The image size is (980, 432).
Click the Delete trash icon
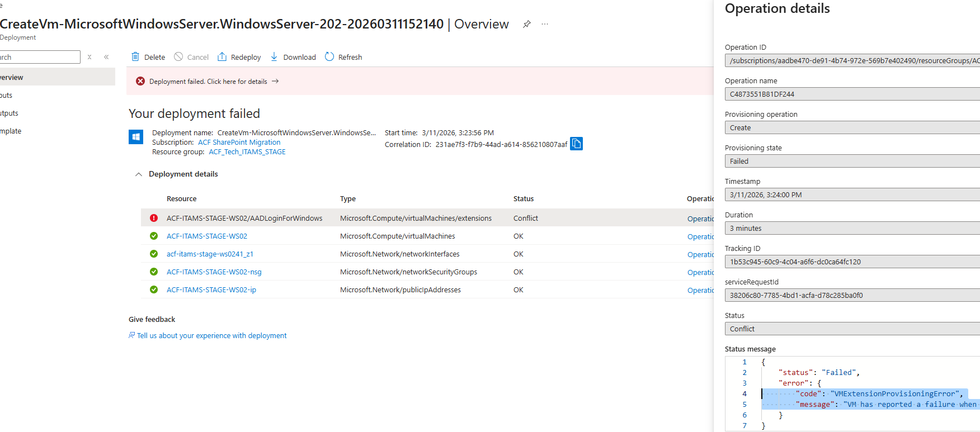coord(135,56)
